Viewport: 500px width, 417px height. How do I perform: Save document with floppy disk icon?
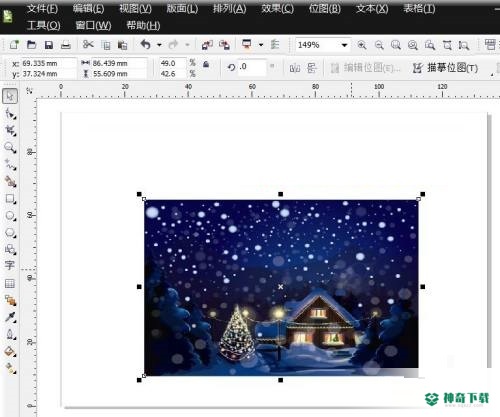coord(49,45)
